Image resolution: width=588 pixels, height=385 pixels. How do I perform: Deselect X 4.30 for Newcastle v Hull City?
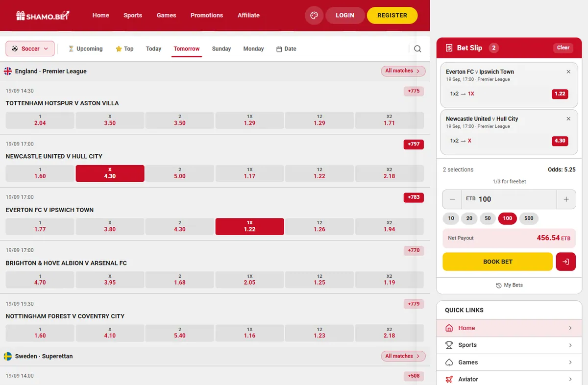(x=110, y=173)
